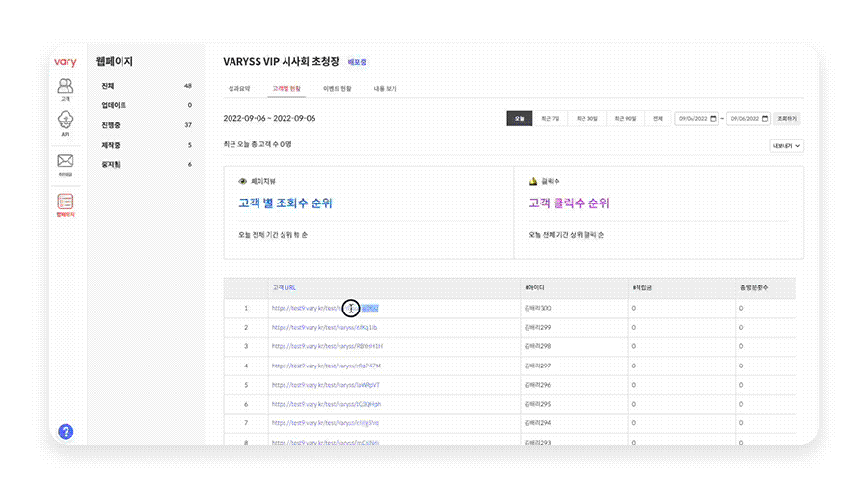The image size is (868, 488).
Task: Open the 고객 customers sidebar icon
Action: pos(66,90)
